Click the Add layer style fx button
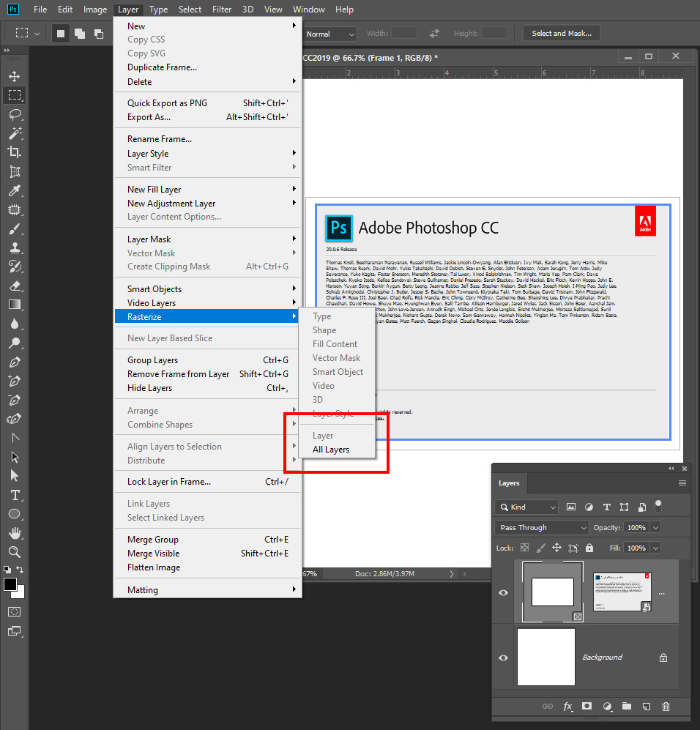 (567, 707)
